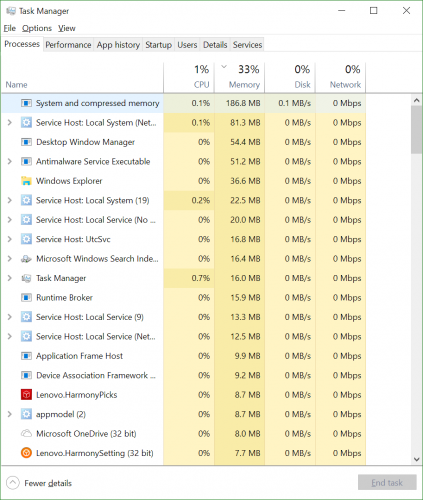
Task: Click the scrollbar down arrow
Action: (x=417, y=459)
